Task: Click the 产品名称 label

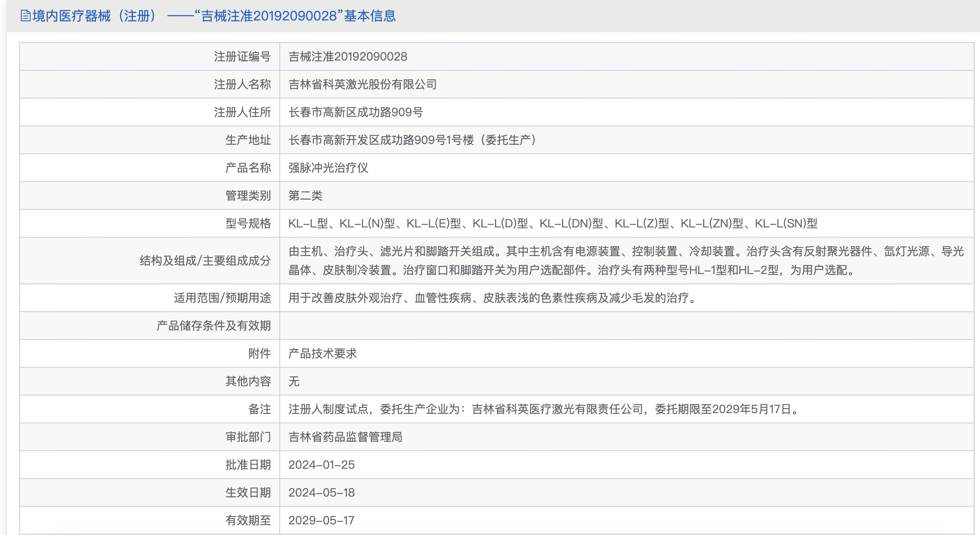Action: [x=248, y=168]
